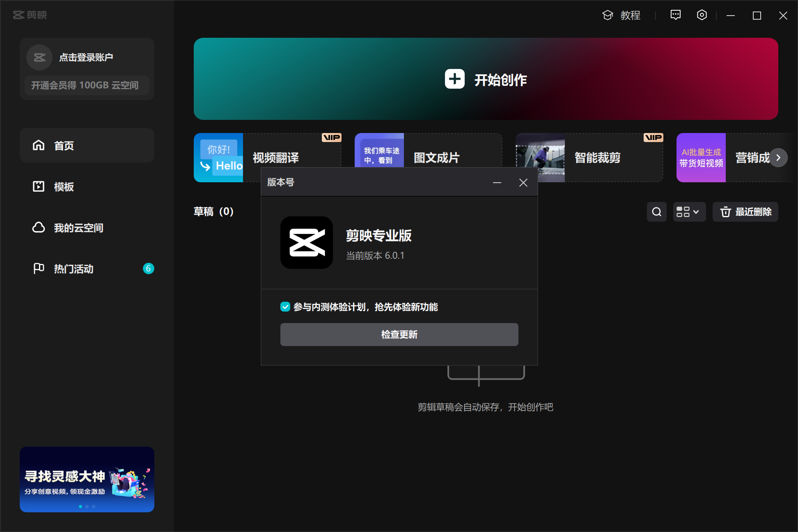Close the 版本号 dialog
798x532 pixels.
[x=523, y=183]
